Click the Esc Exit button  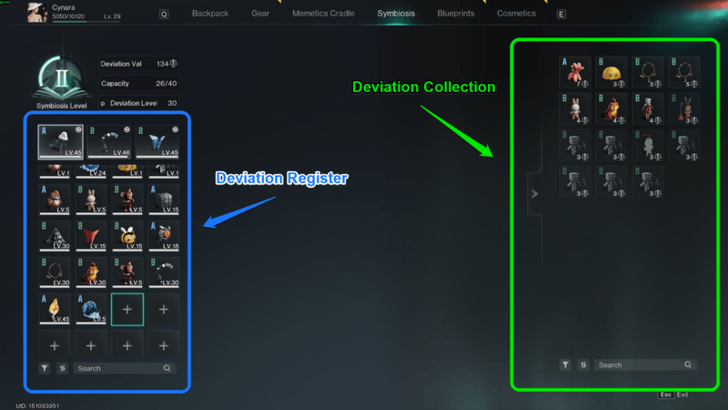click(x=673, y=395)
